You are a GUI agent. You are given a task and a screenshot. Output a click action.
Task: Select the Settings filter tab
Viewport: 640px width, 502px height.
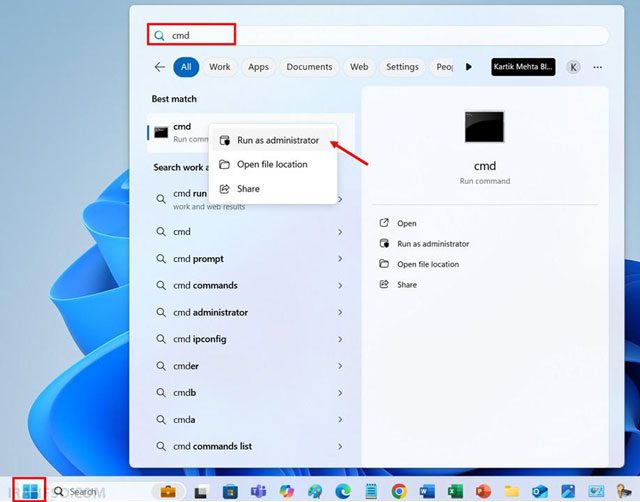coord(402,67)
